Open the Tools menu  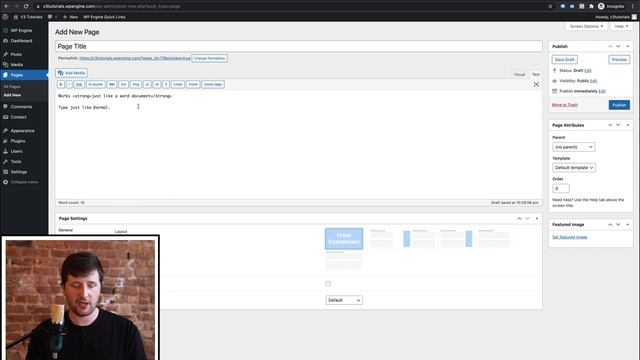(x=16, y=162)
